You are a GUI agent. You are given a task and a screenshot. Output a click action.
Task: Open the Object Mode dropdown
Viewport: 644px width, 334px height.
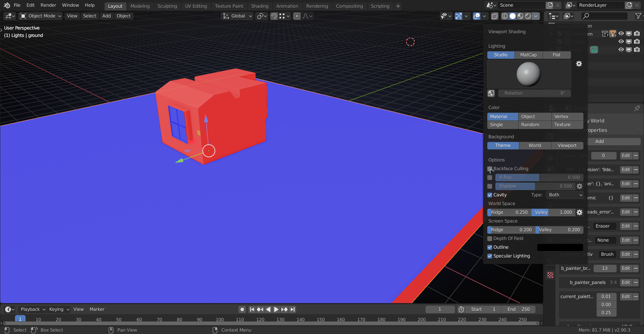tap(41, 16)
